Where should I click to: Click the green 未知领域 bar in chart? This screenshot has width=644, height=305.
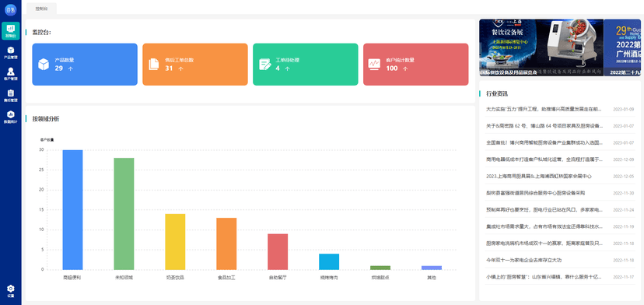point(124,214)
